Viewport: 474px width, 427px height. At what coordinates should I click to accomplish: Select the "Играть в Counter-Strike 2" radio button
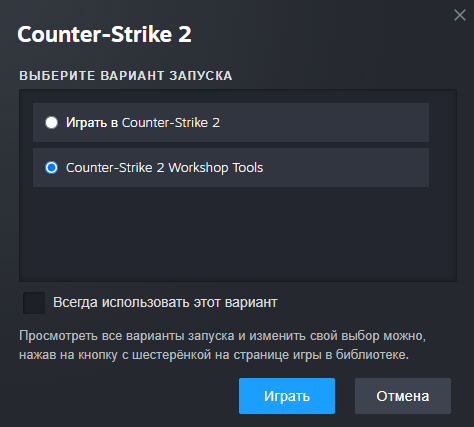(x=52, y=122)
